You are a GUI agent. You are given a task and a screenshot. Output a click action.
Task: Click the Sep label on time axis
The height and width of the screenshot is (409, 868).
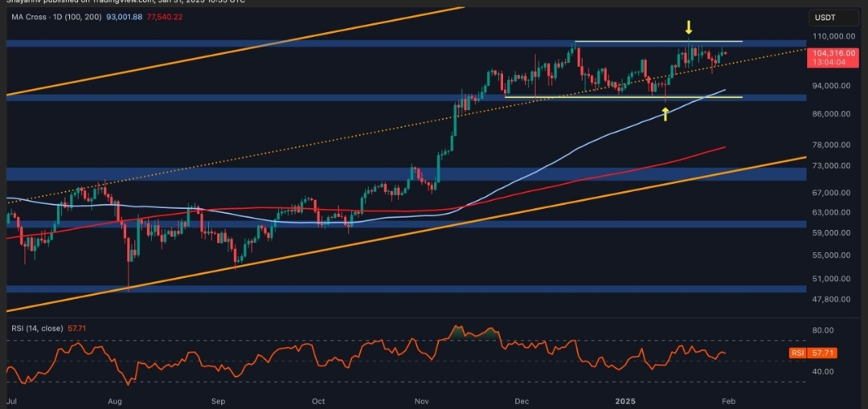(219, 401)
